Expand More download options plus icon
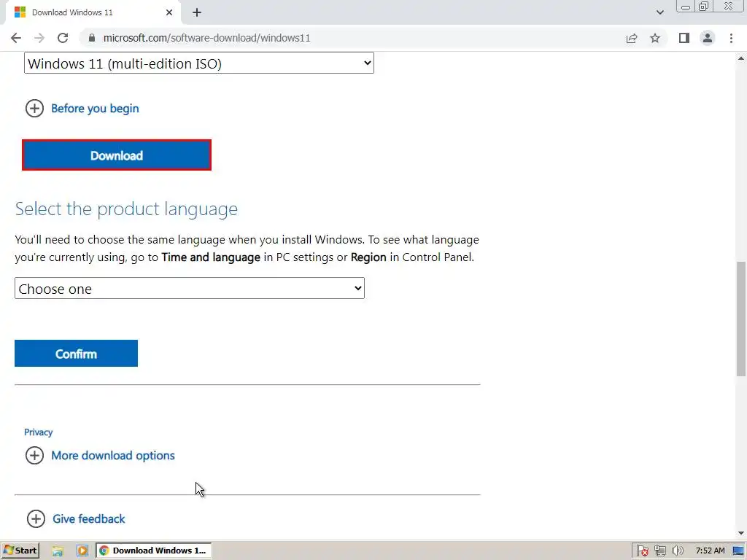This screenshot has height=560, width=747. coord(34,455)
